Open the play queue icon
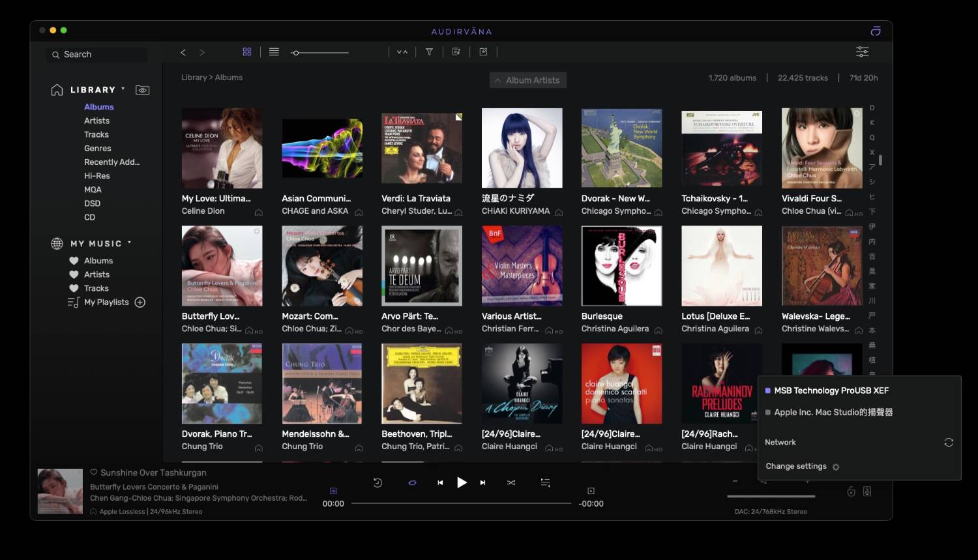Viewport: 978px width, 560px height. (x=545, y=482)
